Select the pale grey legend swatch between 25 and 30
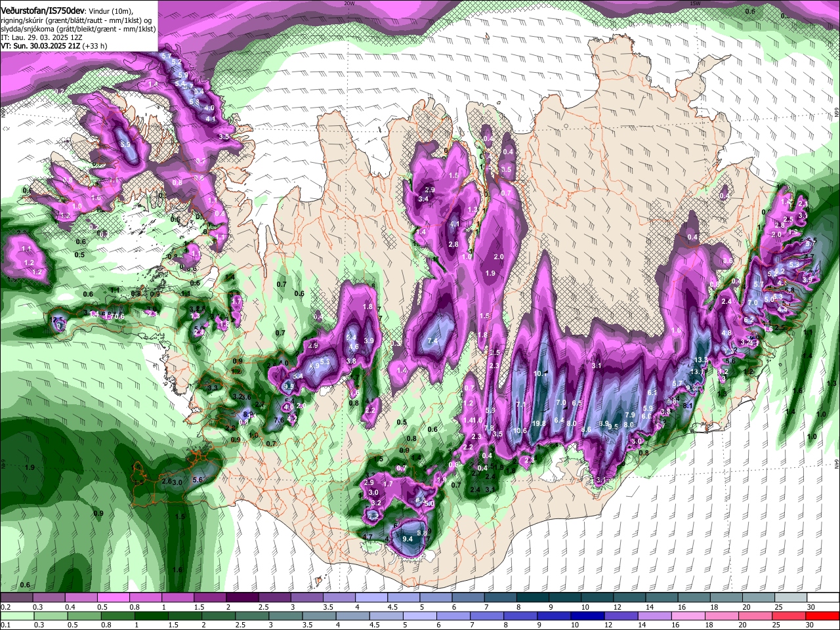 point(791,598)
